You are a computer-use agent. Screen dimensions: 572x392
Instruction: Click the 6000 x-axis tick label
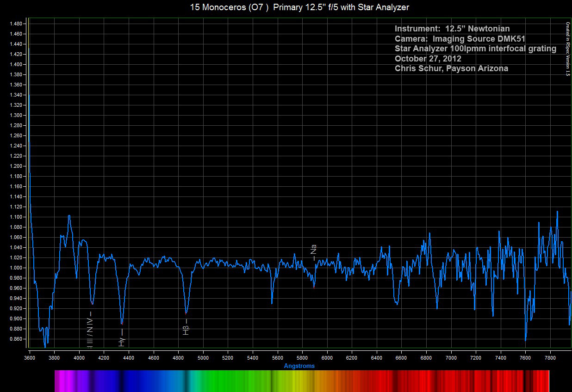(x=327, y=357)
